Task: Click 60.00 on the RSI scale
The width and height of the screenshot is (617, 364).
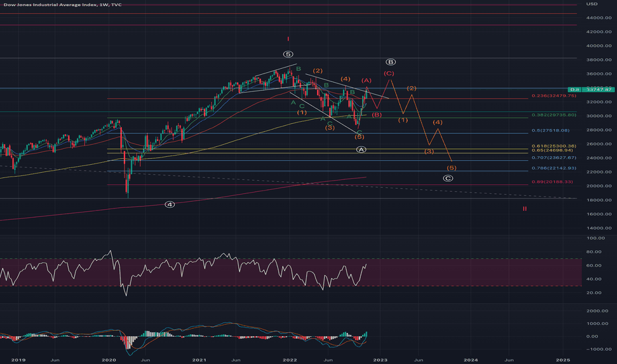Action: [x=594, y=265]
